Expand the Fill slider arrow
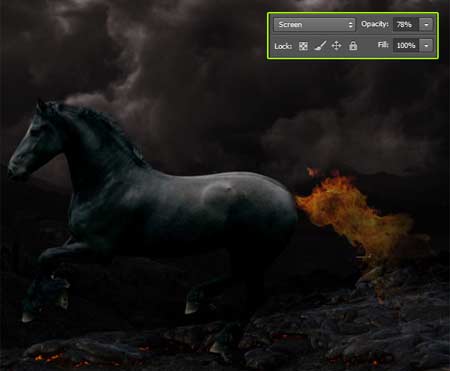 click(426, 45)
